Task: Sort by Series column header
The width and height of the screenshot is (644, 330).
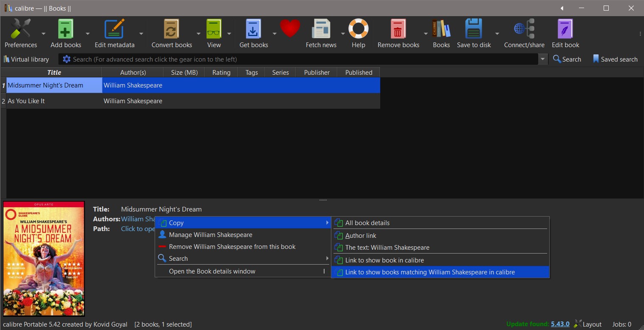Action: [280, 72]
